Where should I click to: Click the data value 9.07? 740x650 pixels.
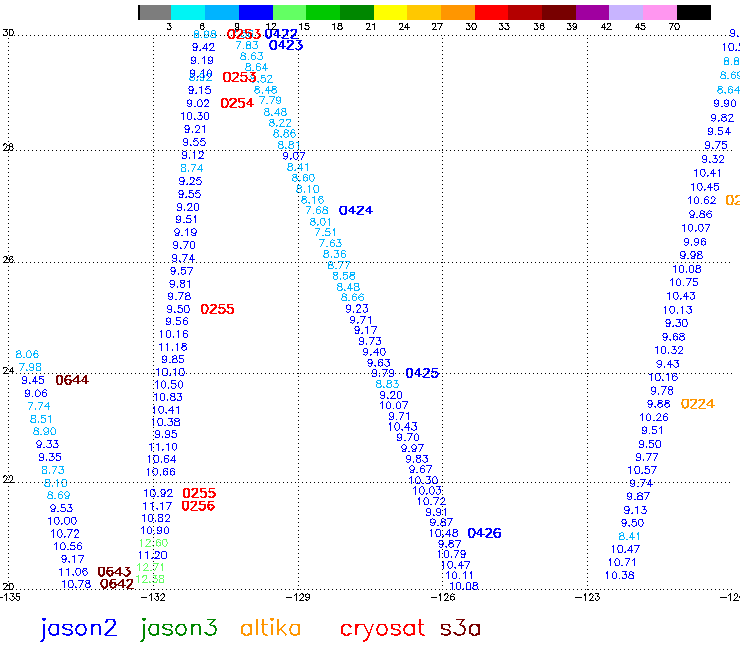[294, 156]
